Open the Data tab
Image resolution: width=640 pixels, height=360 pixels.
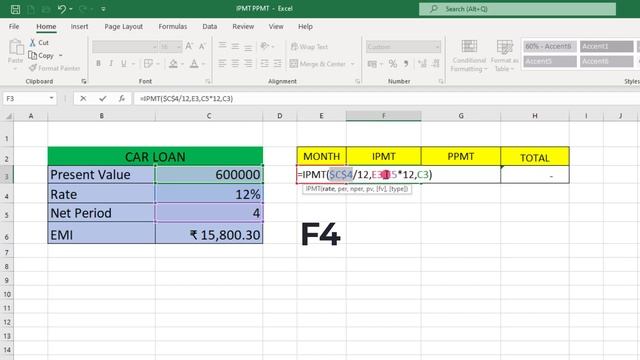click(x=209, y=27)
